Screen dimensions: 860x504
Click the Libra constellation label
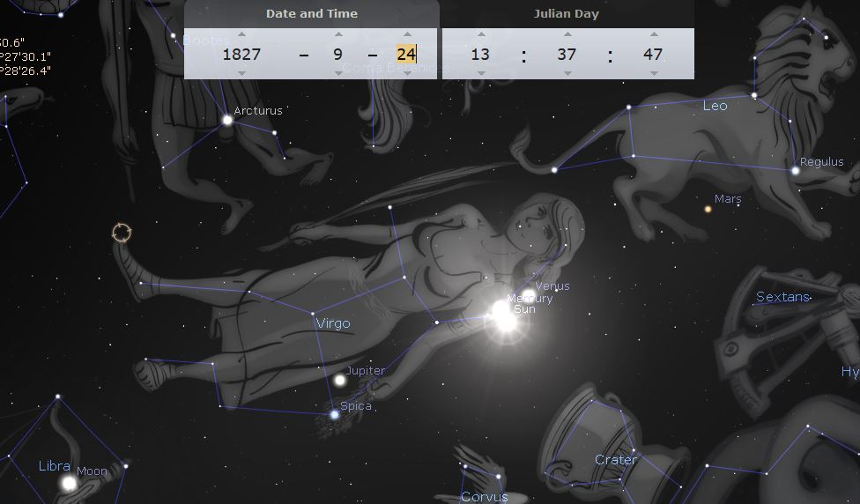coord(55,466)
